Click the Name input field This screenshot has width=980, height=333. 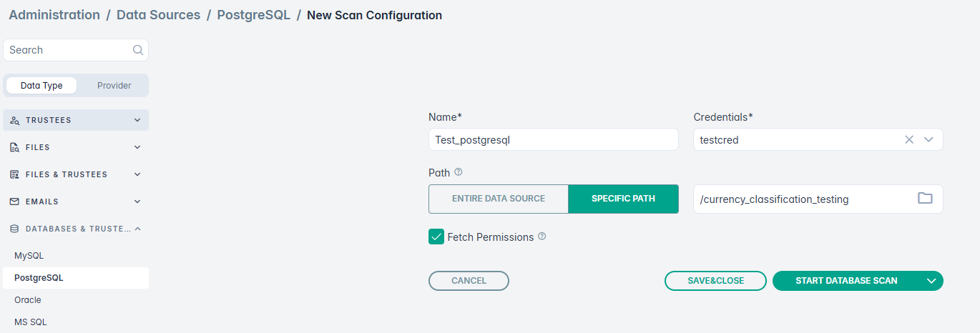pos(553,140)
